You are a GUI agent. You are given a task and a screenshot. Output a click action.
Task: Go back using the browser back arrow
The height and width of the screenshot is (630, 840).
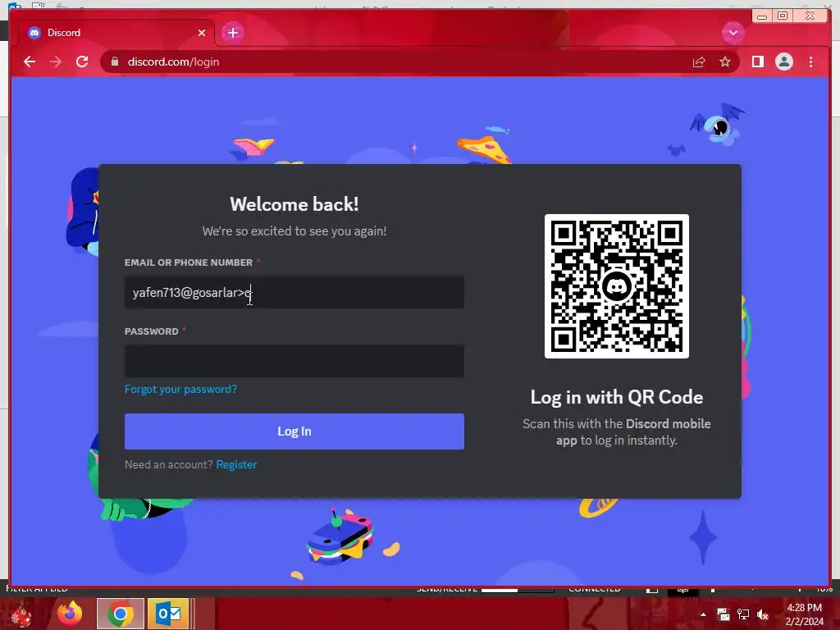tap(30, 62)
